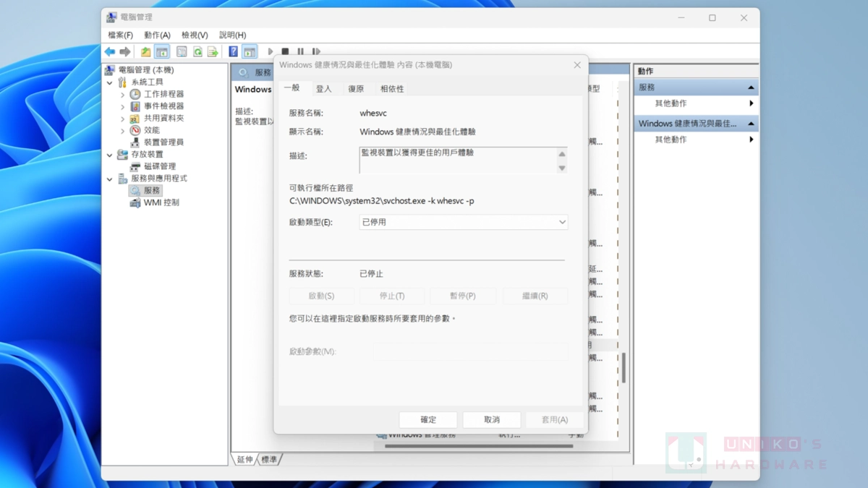
Task: Click the 確定 button
Action: tap(428, 419)
